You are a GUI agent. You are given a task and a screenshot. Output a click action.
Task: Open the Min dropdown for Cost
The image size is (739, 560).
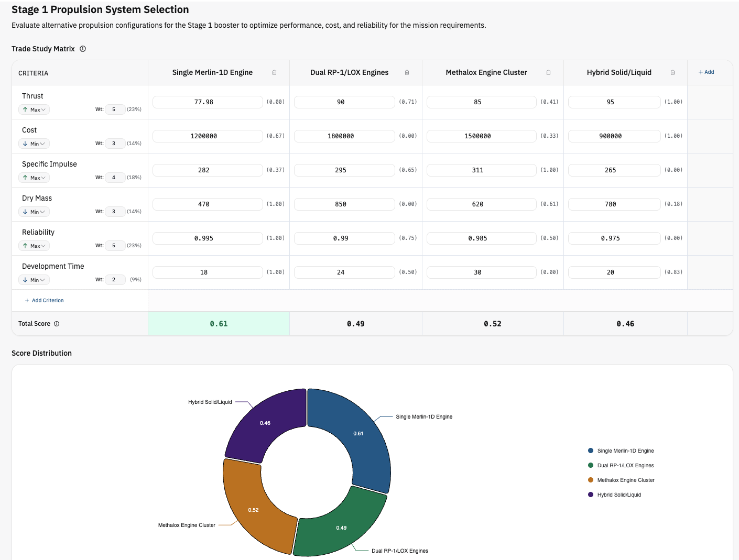point(34,144)
